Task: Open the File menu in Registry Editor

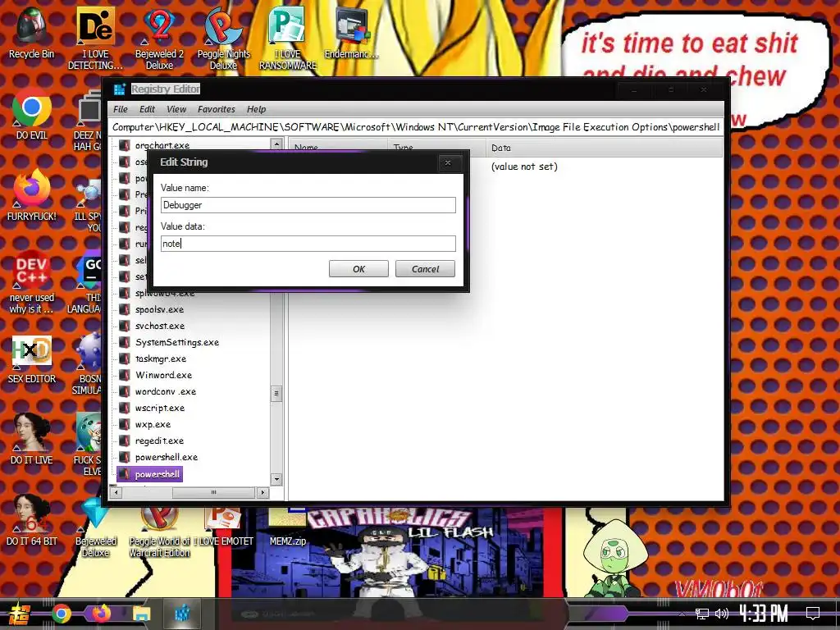Action: point(121,109)
